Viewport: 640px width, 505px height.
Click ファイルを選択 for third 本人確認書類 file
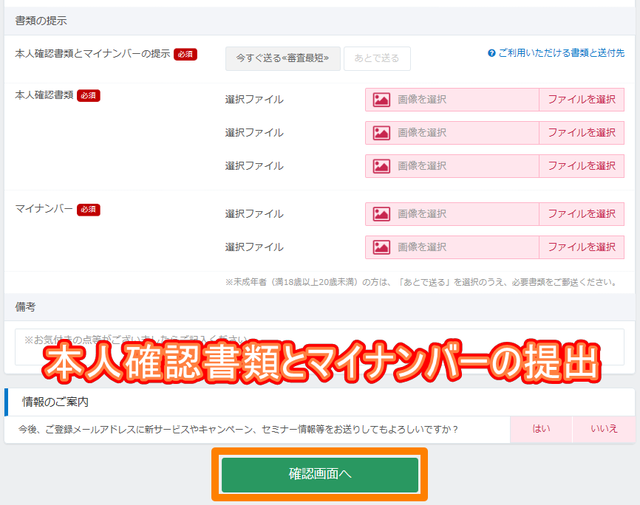coord(582,166)
